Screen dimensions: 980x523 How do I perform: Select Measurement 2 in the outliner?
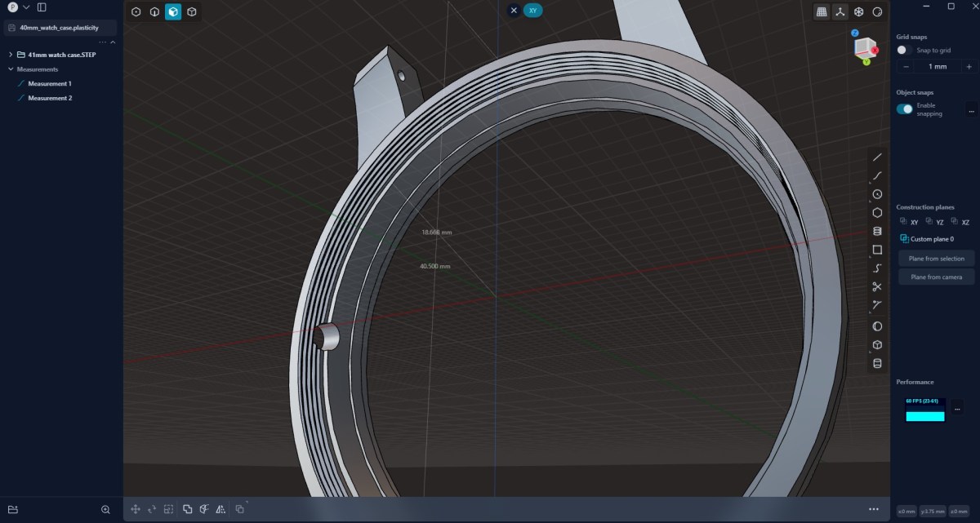tap(50, 98)
